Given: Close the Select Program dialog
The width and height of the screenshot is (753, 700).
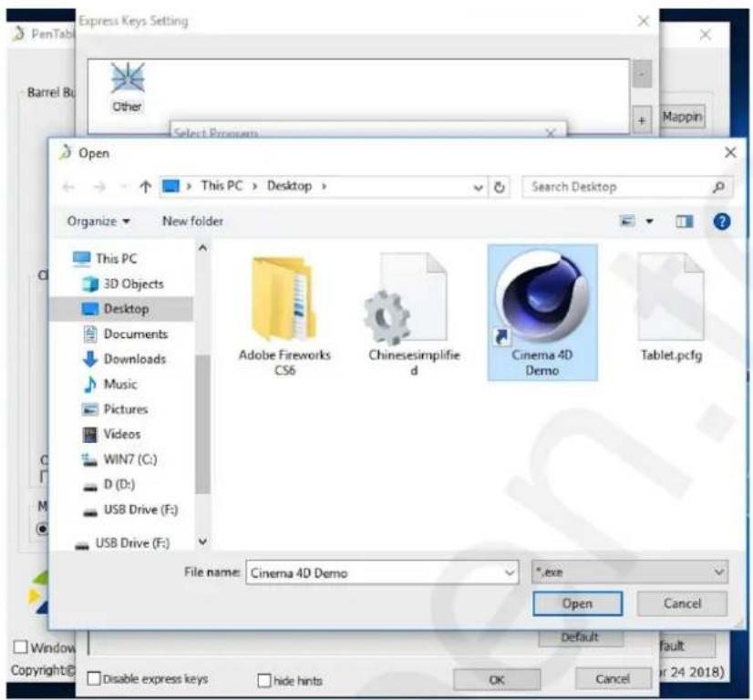Looking at the screenshot, I should coord(552,132).
